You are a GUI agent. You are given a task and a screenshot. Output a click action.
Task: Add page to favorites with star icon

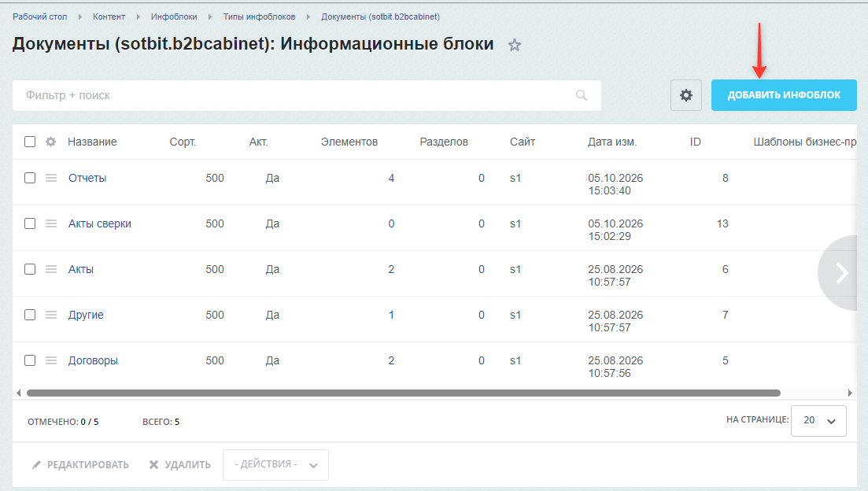click(515, 45)
